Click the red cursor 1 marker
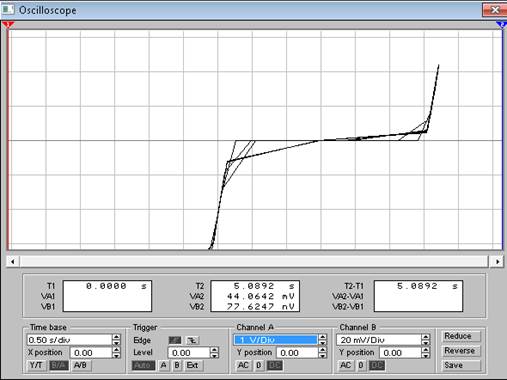The width and height of the screenshot is (507, 380). (8, 25)
